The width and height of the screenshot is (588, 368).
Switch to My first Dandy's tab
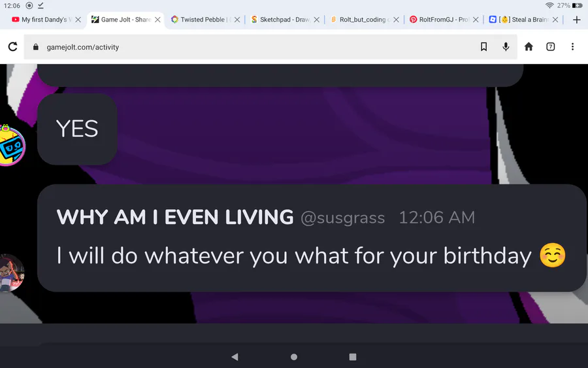click(x=42, y=20)
